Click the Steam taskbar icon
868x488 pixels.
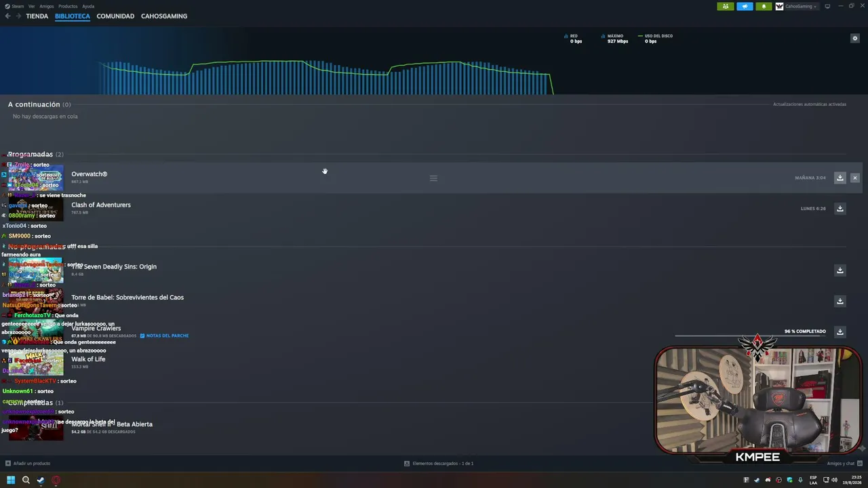(41, 480)
